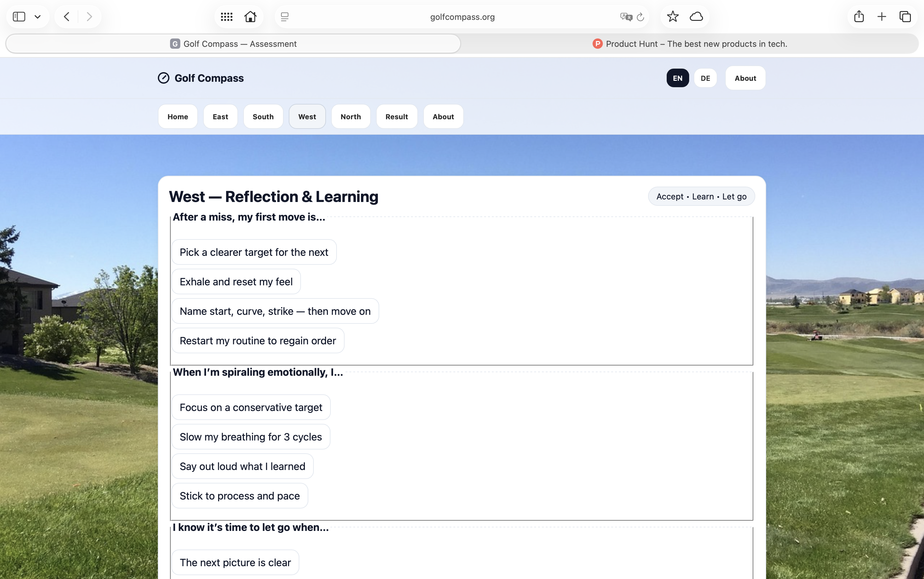Click the address bar
The width and height of the screenshot is (924, 579).
[462, 17]
